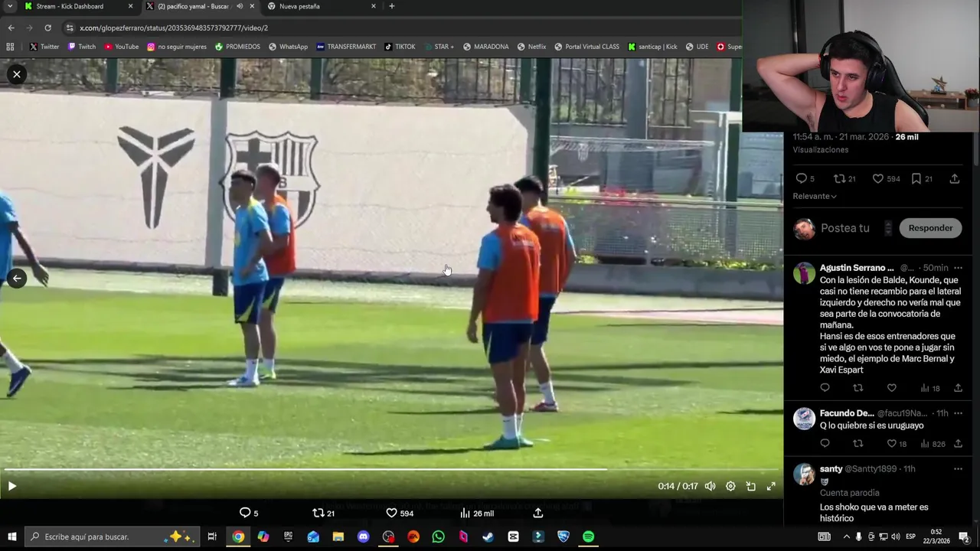
Task: Open Facundo De's profile avatar
Action: [804, 419]
